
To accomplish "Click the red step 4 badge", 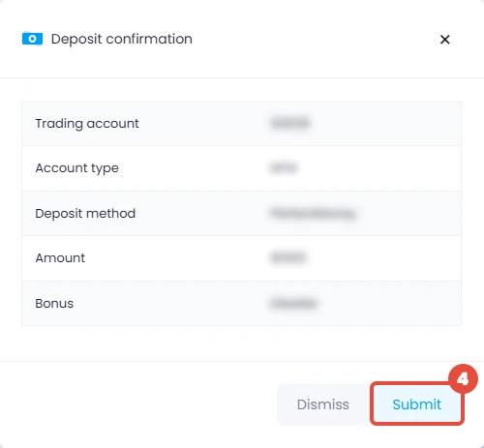I will 463,379.
